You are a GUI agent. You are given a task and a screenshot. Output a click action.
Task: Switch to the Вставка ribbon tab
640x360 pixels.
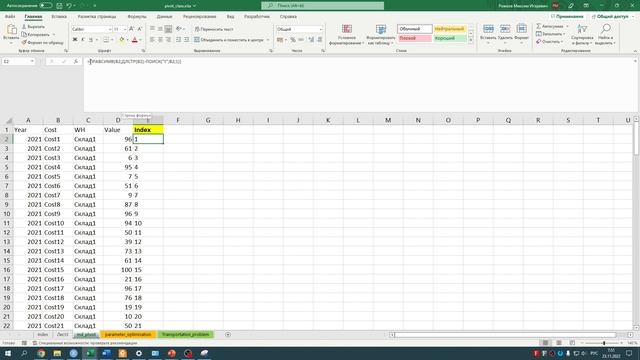click(x=59, y=17)
